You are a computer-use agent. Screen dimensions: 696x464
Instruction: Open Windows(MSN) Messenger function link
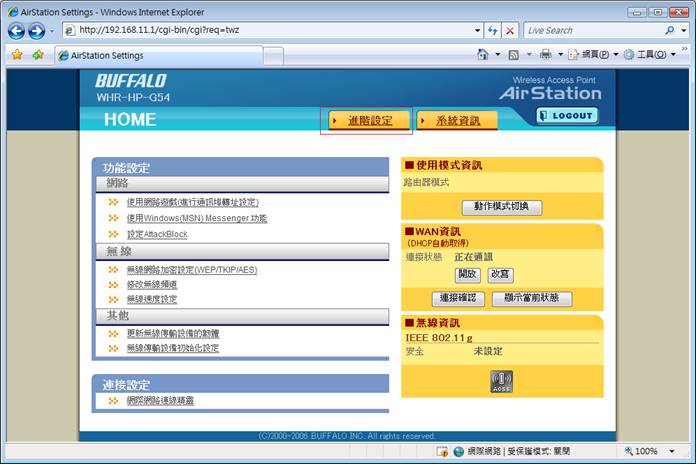tap(197, 218)
